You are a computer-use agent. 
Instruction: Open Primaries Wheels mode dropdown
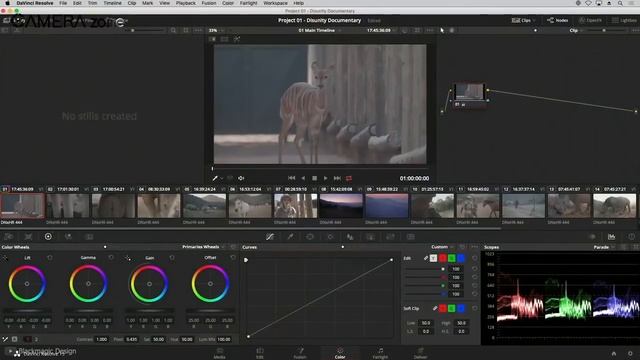[203, 247]
